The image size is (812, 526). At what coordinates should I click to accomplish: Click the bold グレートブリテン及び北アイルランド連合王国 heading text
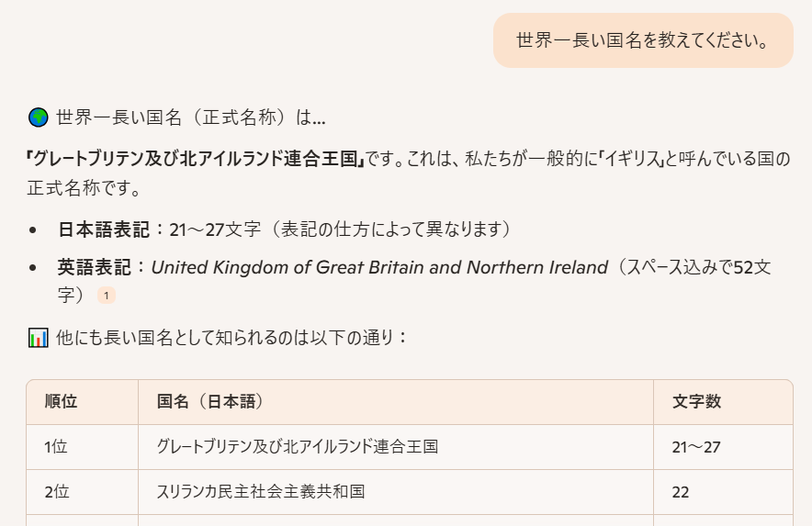coord(196,159)
